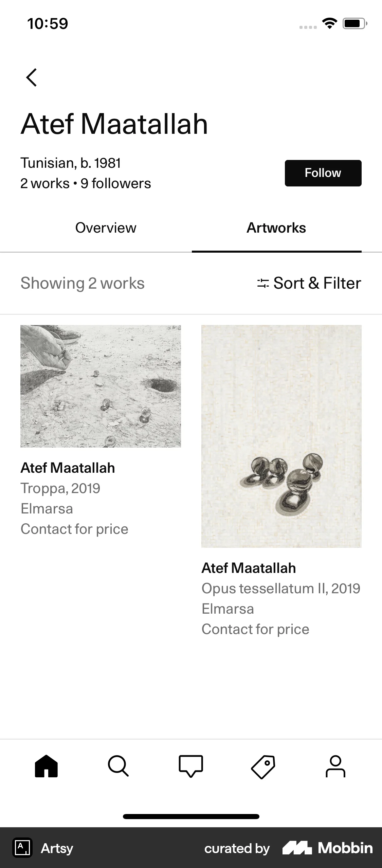This screenshot has width=382, height=868.
Task: Open the Inbox messages icon
Action: [x=191, y=766]
